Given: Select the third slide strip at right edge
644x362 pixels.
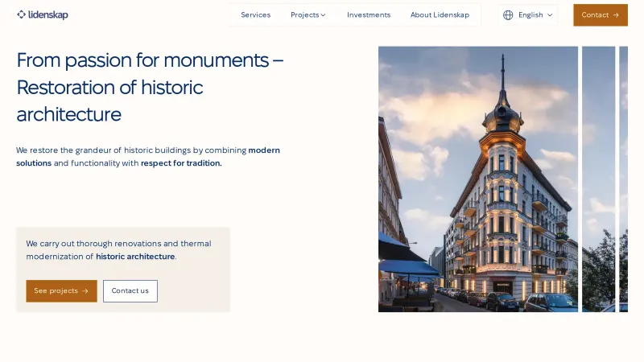Looking at the screenshot, I should pyautogui.click(x=624, y=179).
